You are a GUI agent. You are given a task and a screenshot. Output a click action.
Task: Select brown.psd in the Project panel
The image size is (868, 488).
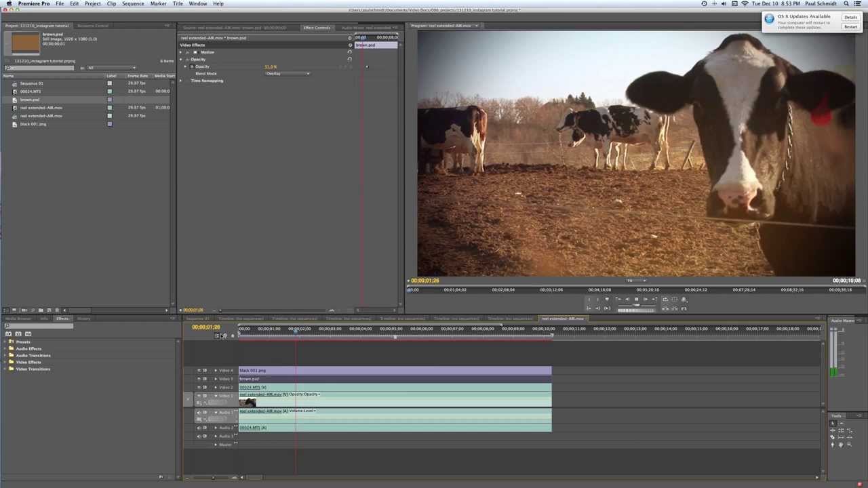tap(30, 100)
